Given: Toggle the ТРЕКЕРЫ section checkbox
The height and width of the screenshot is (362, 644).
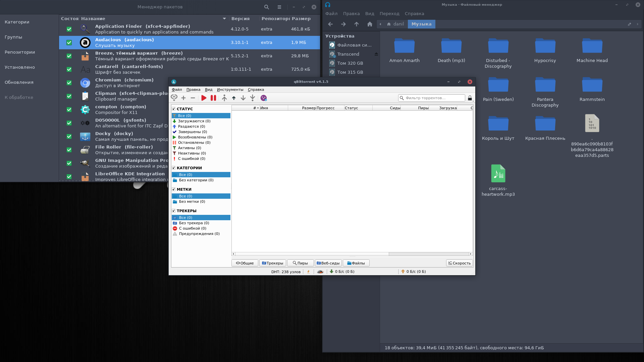Looking at the screenshot, I should coord(174,211).
